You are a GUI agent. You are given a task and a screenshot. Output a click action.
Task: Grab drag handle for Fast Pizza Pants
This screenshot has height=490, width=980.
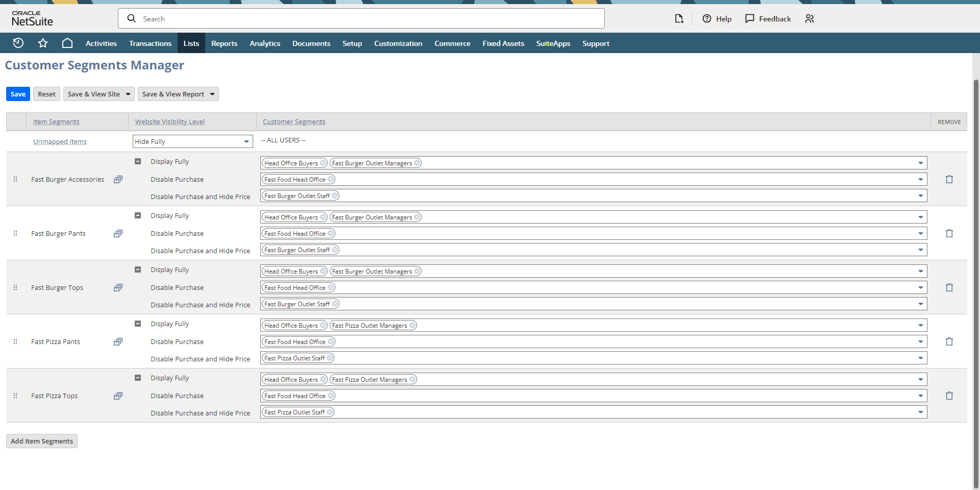point(15,341)
